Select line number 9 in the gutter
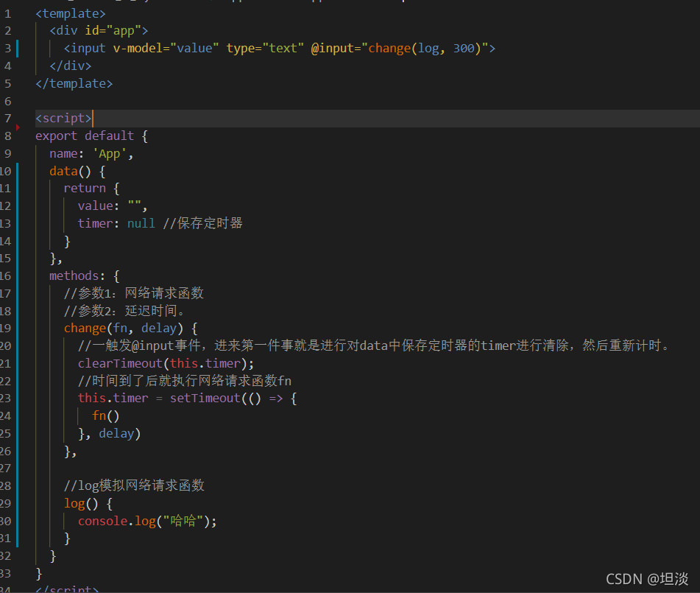Screen dimensions: 700x593 [7, 154]
